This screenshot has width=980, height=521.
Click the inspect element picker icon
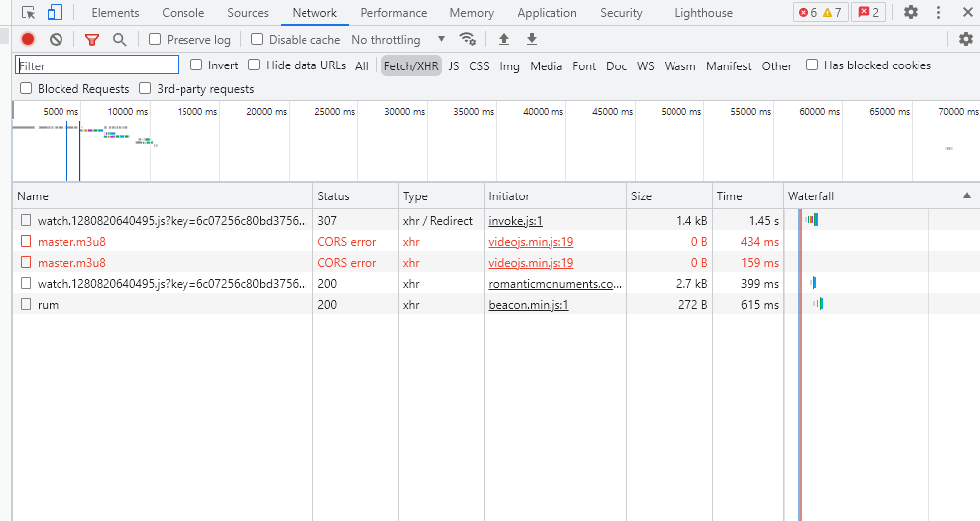tap(28, 13)
